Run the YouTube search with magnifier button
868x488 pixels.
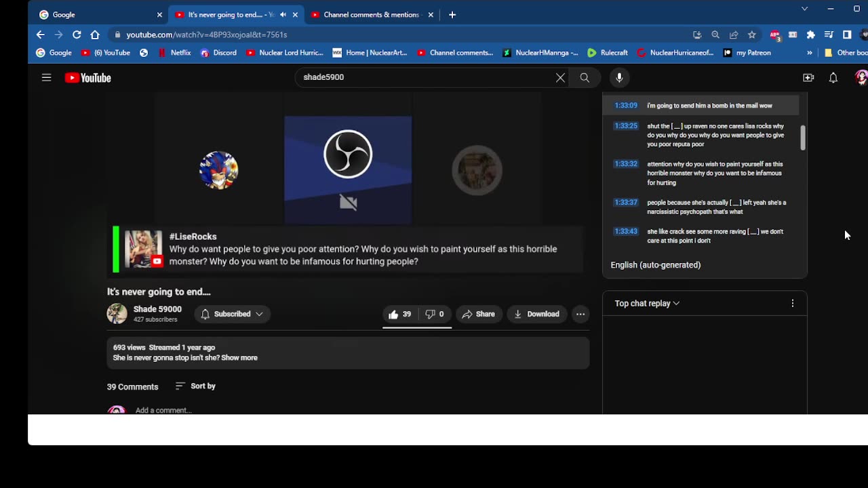pyautogui.click(x=585, y=77)
